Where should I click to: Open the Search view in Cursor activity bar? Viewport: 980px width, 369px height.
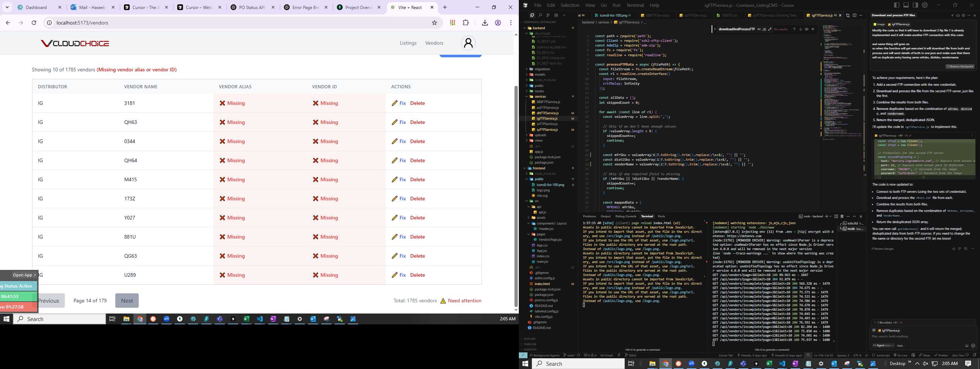point(540,15)
